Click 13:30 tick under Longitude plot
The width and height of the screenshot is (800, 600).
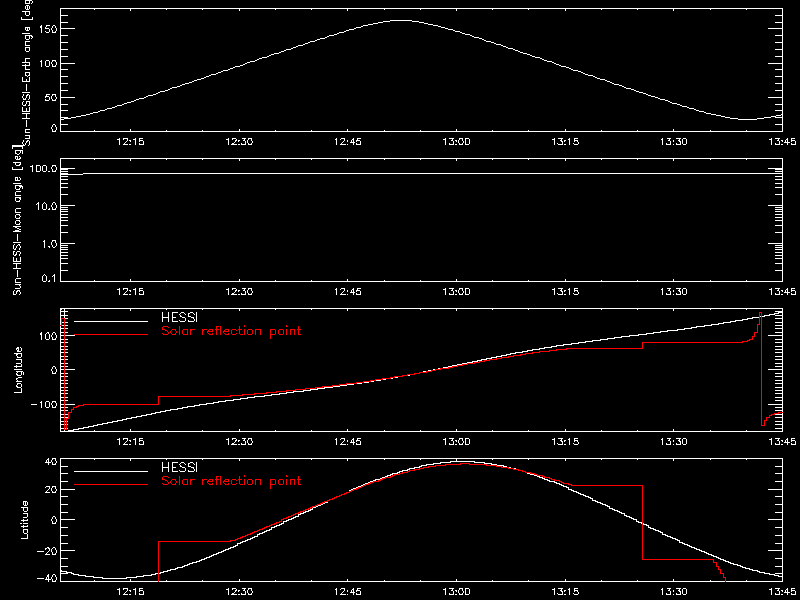click(x=673, y=442)
